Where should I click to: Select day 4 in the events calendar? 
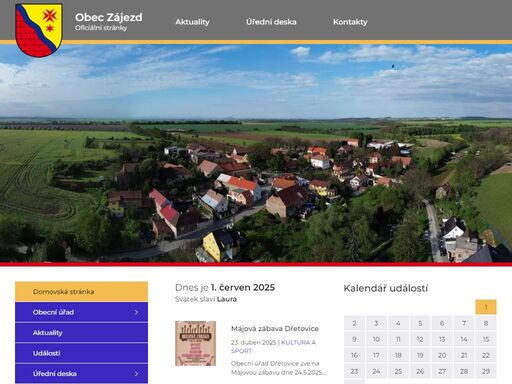tap(398, 323)
